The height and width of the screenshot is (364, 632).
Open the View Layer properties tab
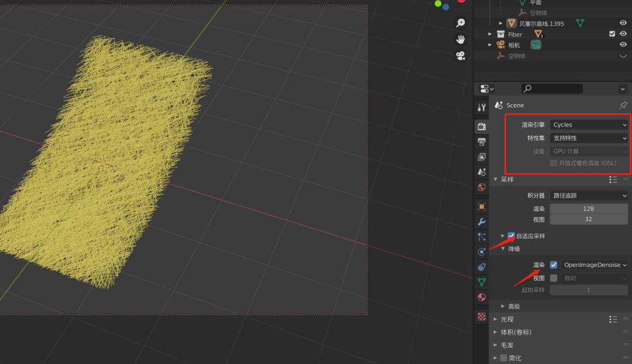tap(482, 157)
